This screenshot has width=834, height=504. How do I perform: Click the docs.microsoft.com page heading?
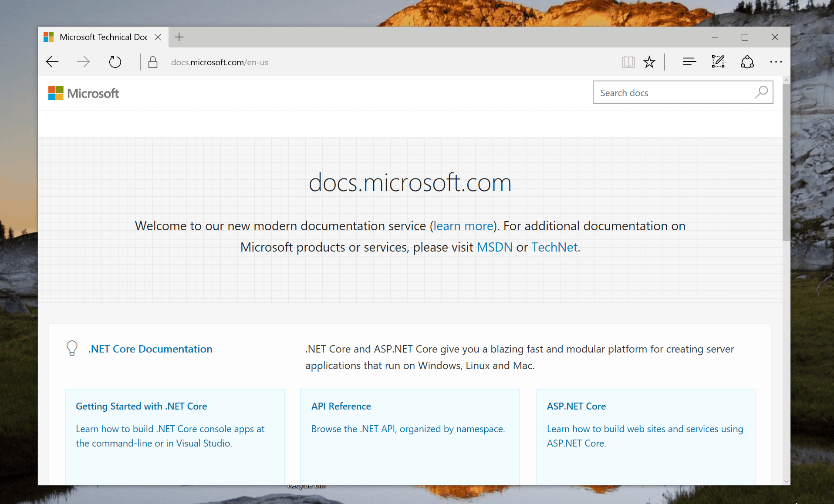(x=410, y=182)
